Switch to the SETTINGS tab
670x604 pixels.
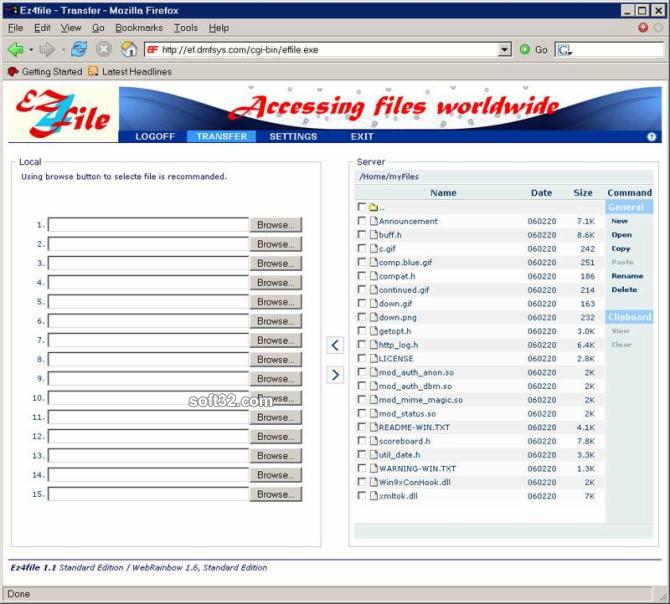[293, 137]
